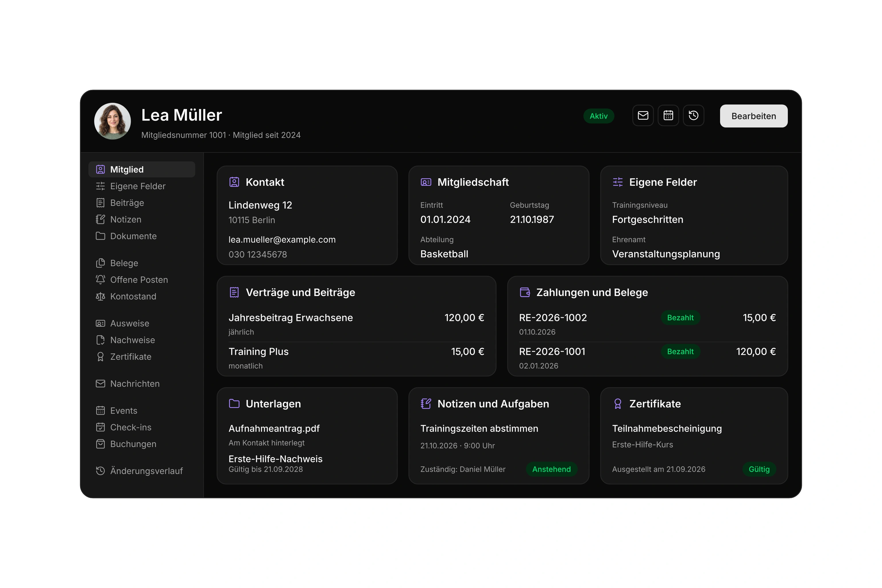Open Eigene Felder in the sidebar
882x588 pixels.
point(142,186)
